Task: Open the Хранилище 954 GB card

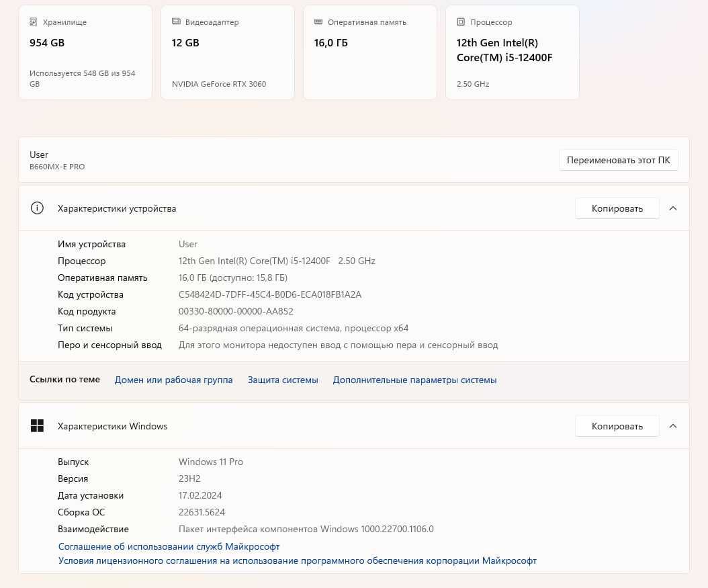Action: tap(85, 52)
